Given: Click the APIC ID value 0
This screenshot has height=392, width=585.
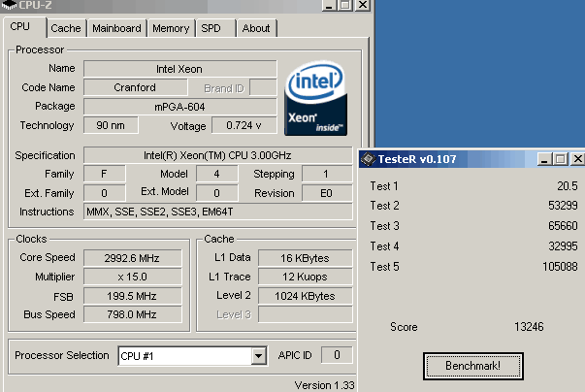Looking at the screenshot, I should pos(337,355).
